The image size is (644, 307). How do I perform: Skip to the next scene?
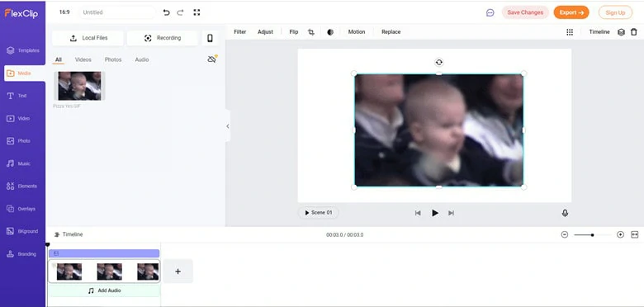pos(452,213)
